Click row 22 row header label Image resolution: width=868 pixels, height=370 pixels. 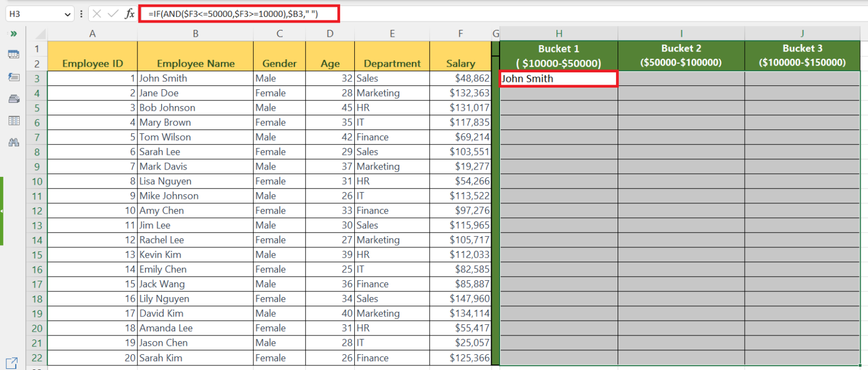37,358
